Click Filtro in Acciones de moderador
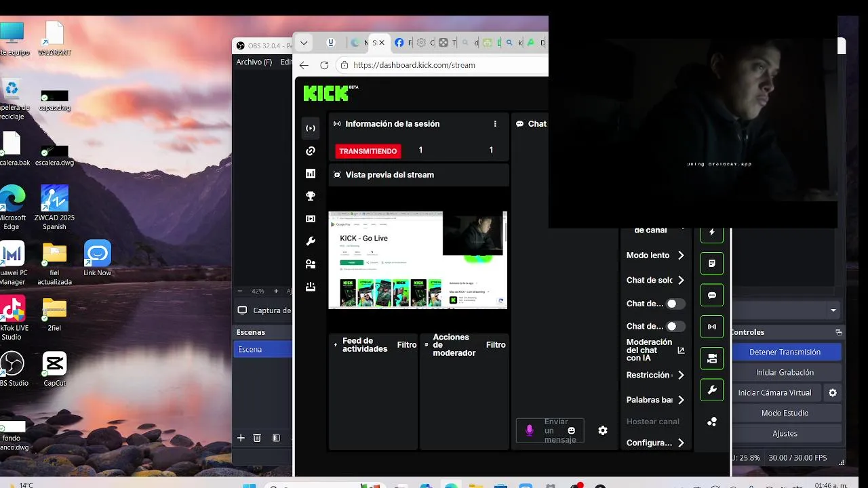 click(496, 345)
